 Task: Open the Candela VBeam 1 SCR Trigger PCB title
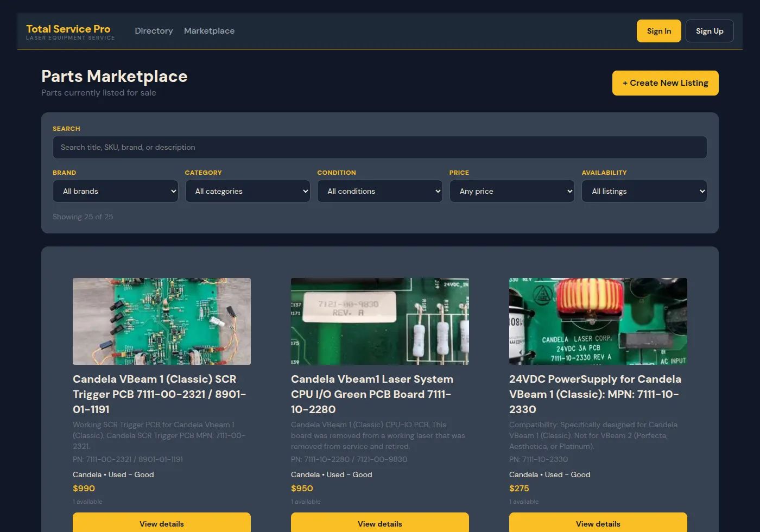161,394
